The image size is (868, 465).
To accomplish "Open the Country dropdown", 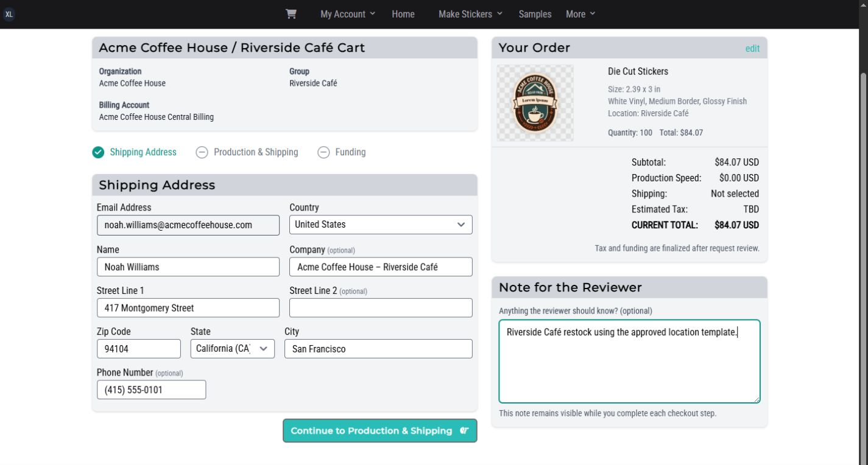I will pyautogui.click(x=381, y=225).
